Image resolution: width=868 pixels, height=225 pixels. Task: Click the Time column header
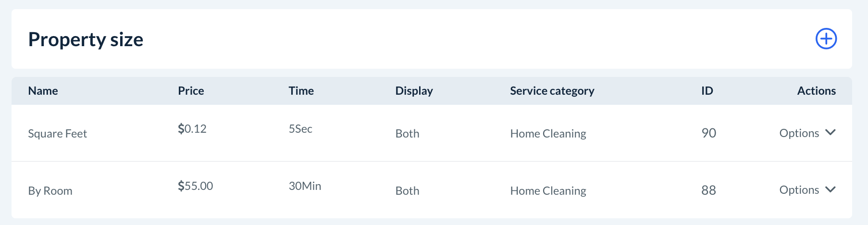[301, 91]
